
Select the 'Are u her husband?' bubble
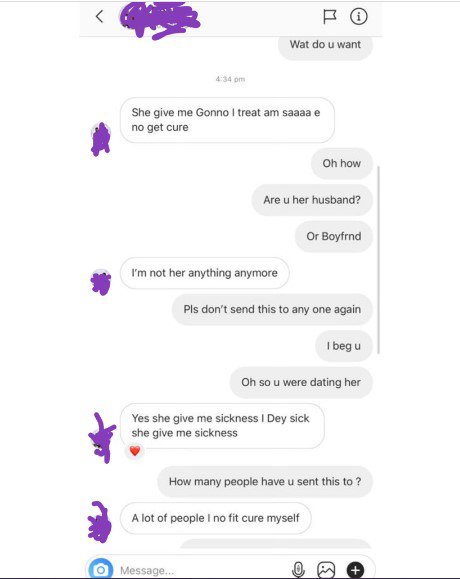click(312, 200)
